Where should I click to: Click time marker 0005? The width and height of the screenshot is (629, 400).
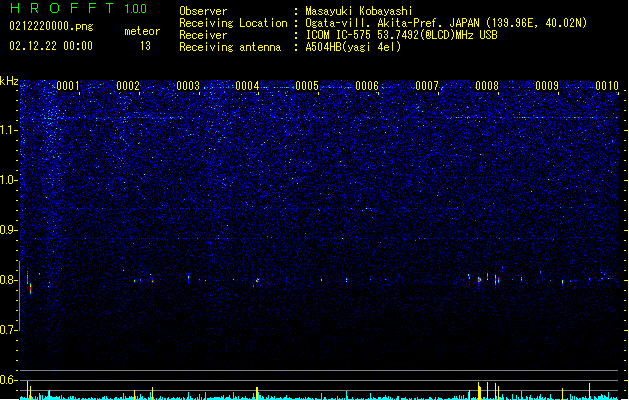pos(307,86)
